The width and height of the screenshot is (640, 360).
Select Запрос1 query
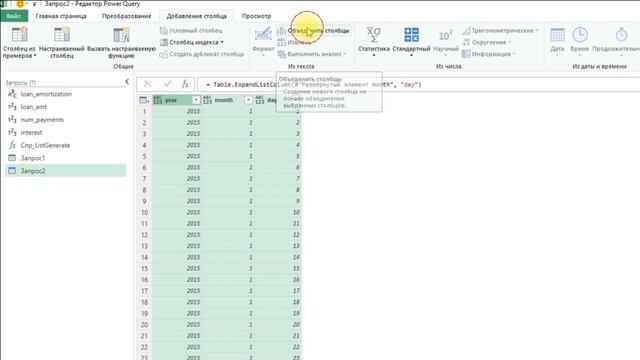[x=66, y=158]
